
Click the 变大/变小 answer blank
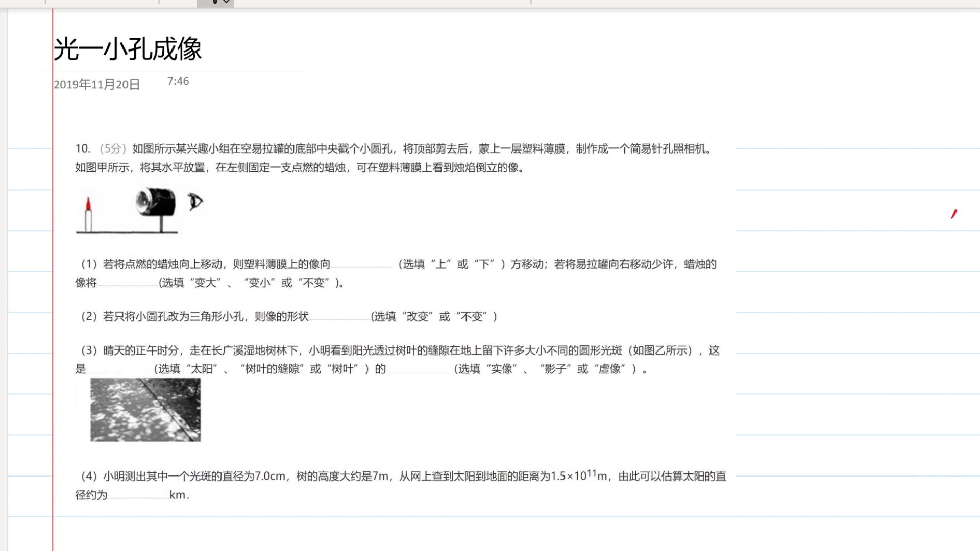tap(128, 283)
